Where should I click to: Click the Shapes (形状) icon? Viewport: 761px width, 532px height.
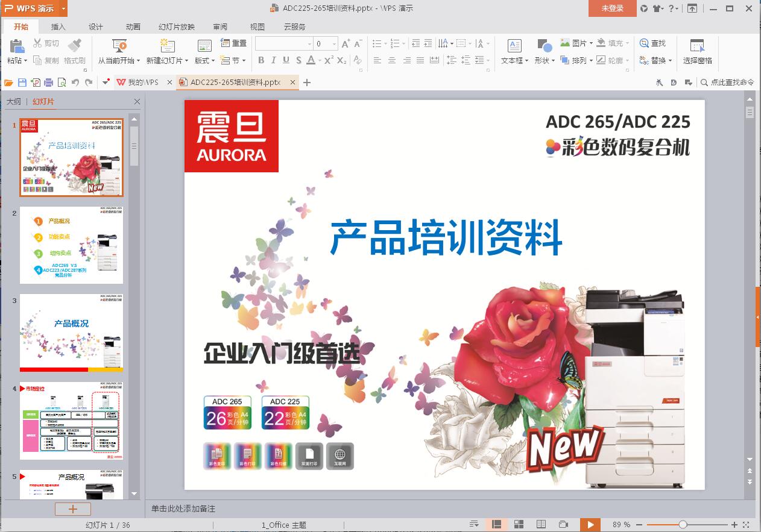tap(545, 46)
